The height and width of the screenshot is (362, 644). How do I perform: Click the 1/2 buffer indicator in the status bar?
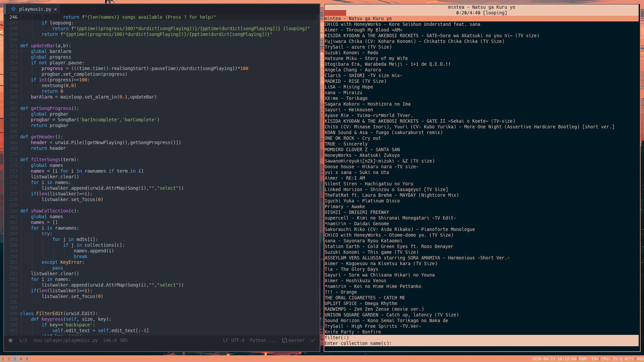coord(22,340)
